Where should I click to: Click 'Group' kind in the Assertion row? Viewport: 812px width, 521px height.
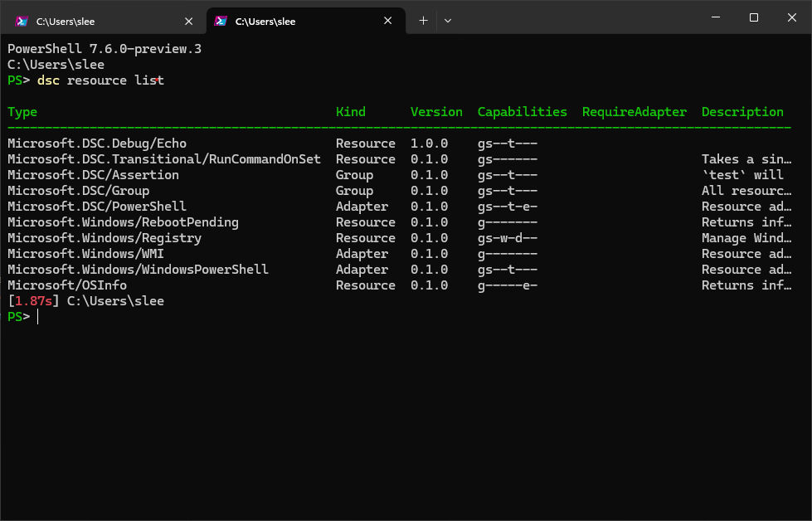coord(354,175)
